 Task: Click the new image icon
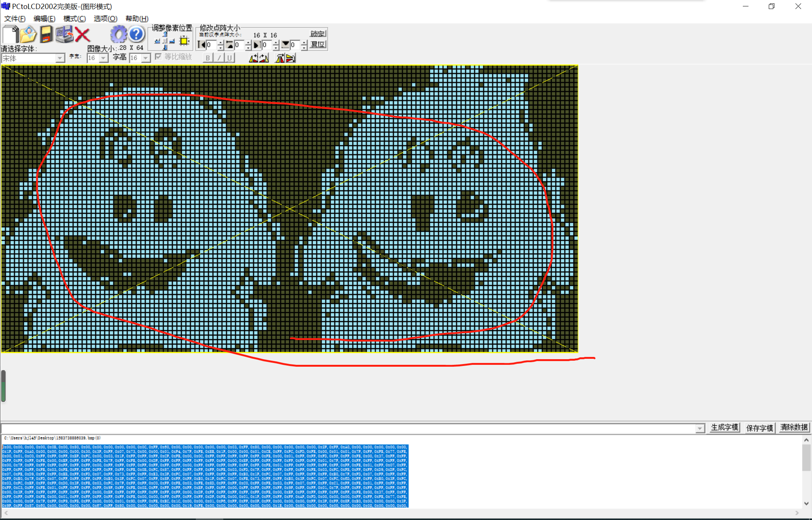pos(11,35)
